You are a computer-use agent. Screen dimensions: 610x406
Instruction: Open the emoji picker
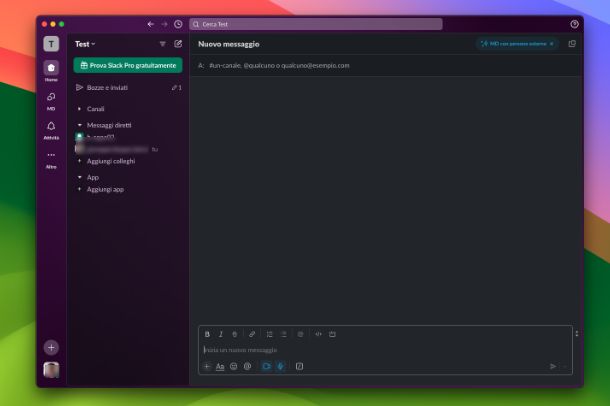point(233,366)
